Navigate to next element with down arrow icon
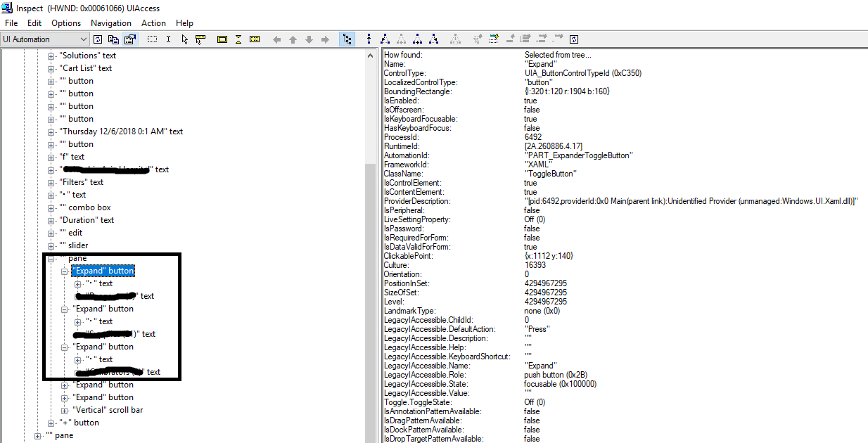The height and width of the screenshot is (443, 868). (309, 39)
